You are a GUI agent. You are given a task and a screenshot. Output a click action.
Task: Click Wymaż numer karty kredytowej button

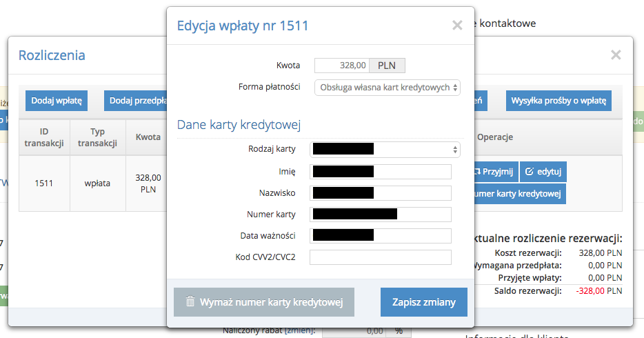coord(263,302)
